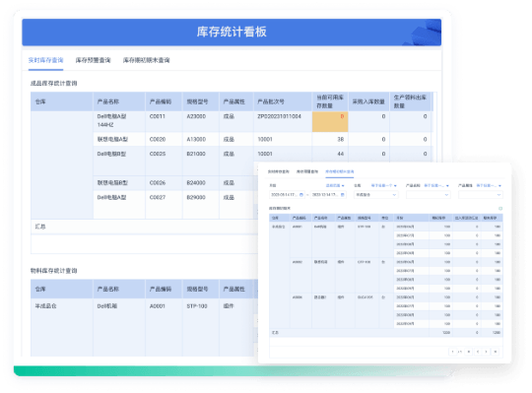The height and width of the screenshot is (393, 532).
Task: Expand the product name filter combo box
Action: click(429, 195)
